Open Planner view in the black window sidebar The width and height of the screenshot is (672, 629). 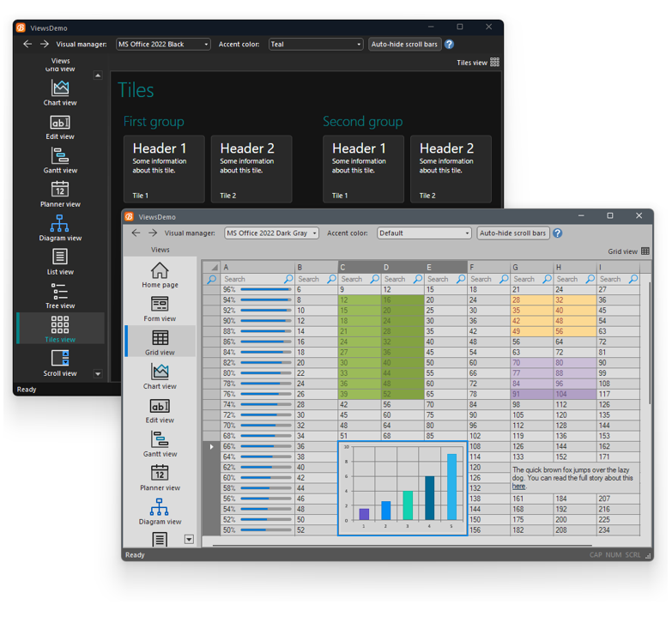60,195
